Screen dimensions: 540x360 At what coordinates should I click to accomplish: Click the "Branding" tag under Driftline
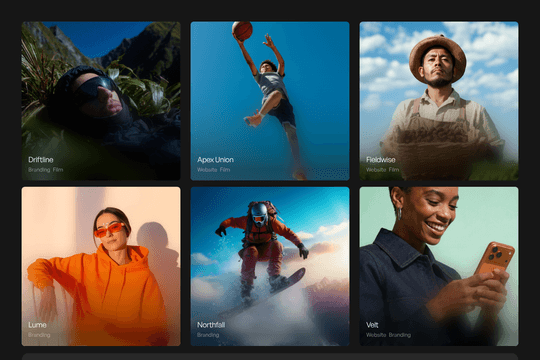click(x=39, y=169)
